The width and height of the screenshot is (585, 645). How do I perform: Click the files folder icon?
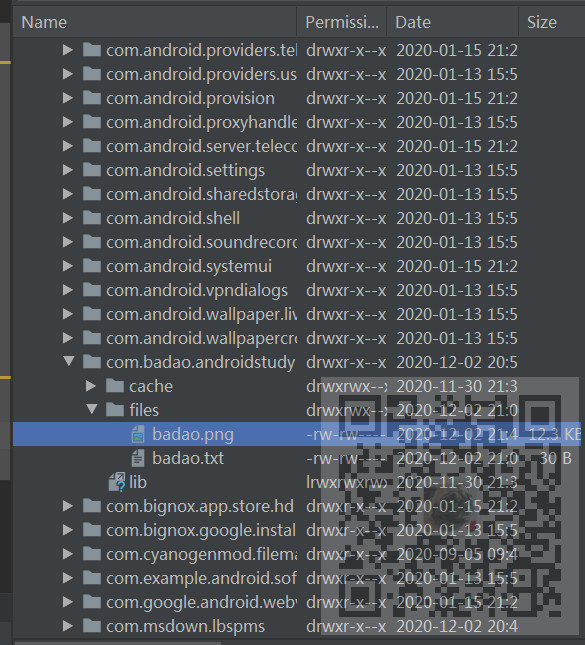[x=115, y=410]
